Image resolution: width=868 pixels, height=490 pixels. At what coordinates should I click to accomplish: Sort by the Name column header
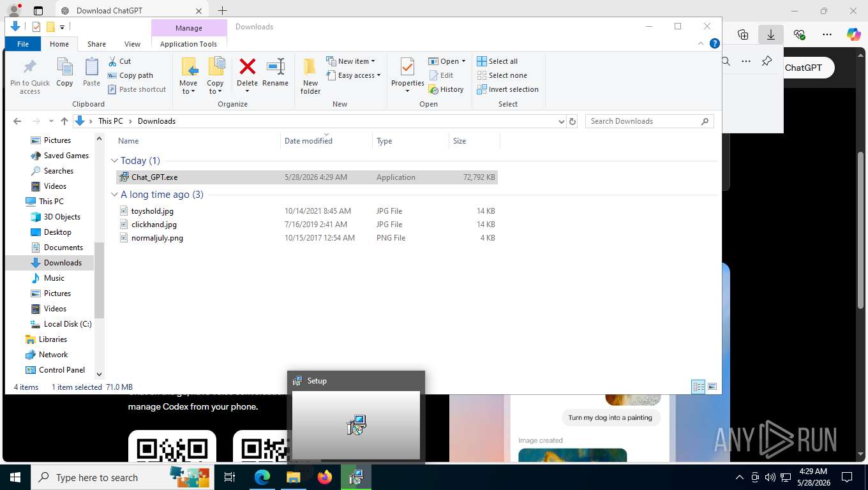(x=128, y=141)
